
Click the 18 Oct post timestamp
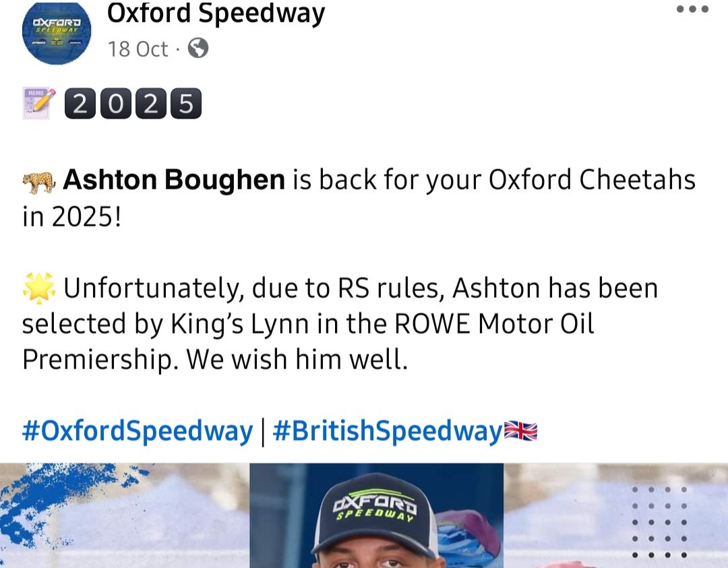pos(138,49)
